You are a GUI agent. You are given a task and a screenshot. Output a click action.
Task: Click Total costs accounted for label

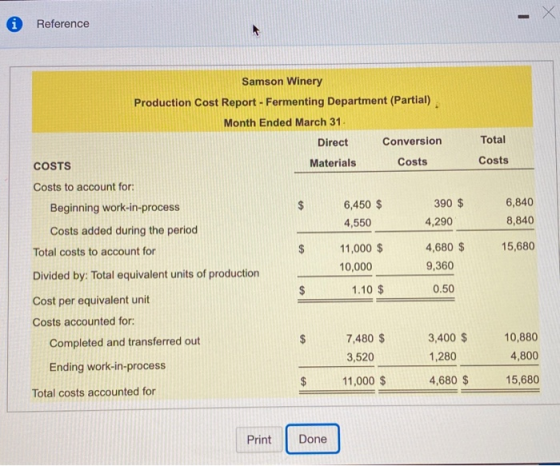click(94, 392)
